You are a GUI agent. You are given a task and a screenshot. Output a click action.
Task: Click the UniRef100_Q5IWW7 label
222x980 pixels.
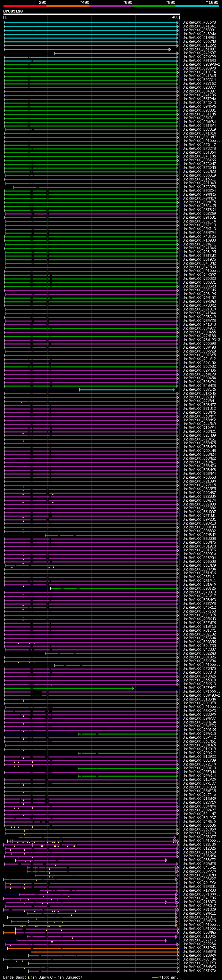[199, 49]
